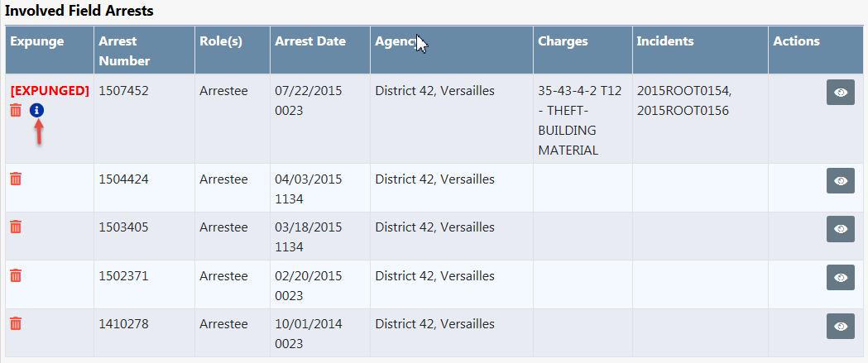Click the trash icon for arrest 1507452
Viewport: 868px width, 363px height.
point(16,110)
